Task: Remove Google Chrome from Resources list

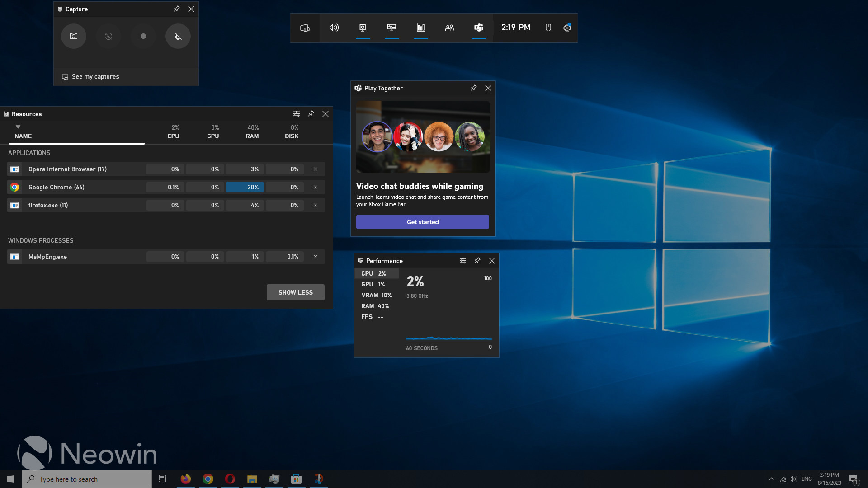Action: point(316,187)
